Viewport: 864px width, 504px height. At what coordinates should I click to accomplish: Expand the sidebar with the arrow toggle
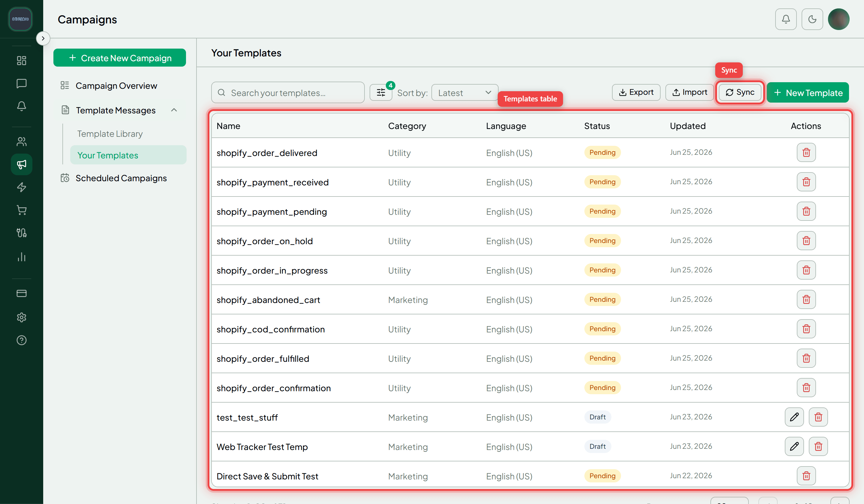click(43, 38)
